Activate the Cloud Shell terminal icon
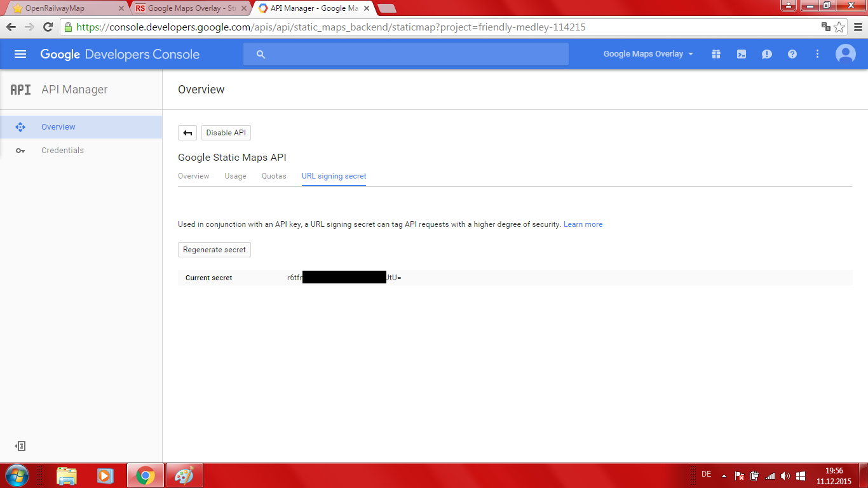Image resolution: width=868 pixels, height=488 pixels. pyautogui.click(x=742, y=54)
